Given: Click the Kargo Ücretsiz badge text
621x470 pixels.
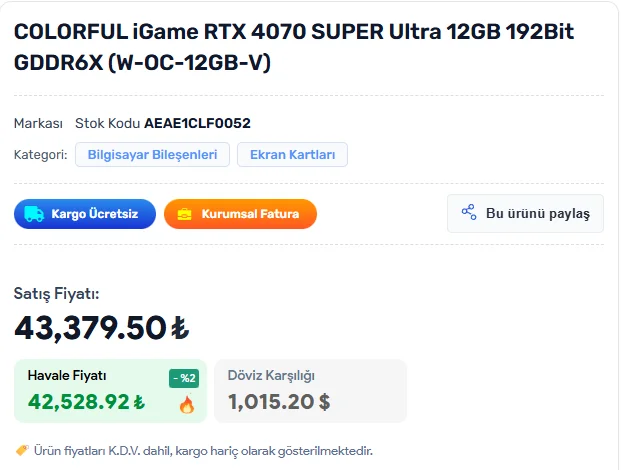Looking at the screenshot, I should [95, 214].
